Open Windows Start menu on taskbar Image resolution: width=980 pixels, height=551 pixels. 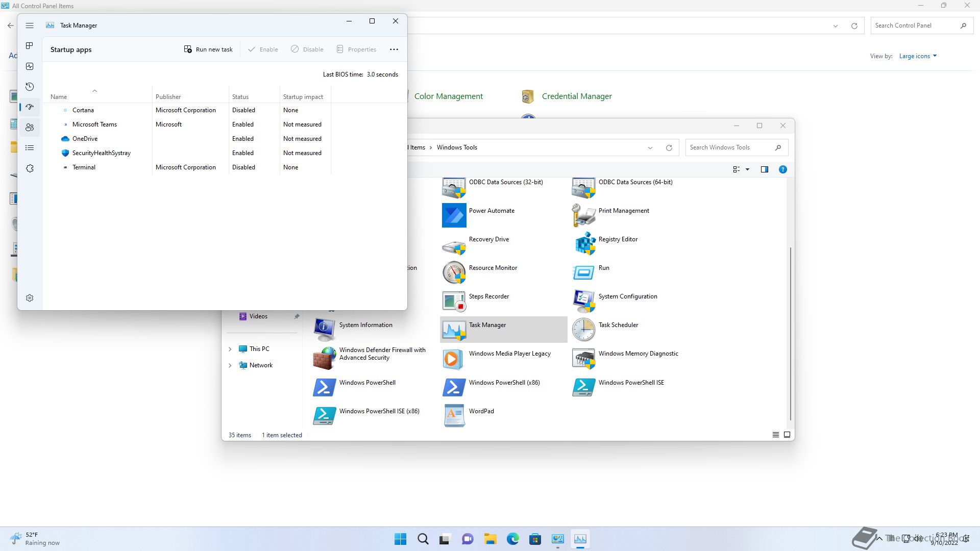(401, 539)
